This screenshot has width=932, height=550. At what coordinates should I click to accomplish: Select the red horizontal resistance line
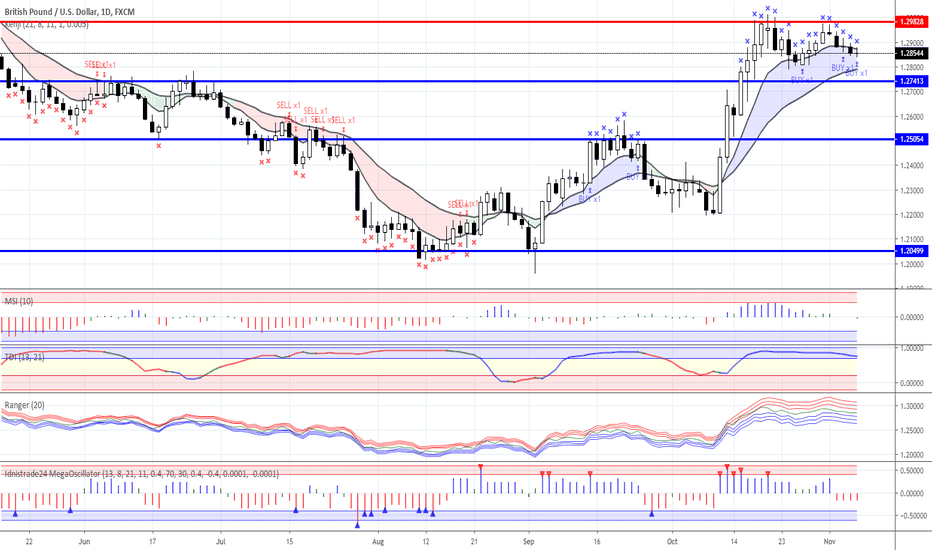click(447, 21)
